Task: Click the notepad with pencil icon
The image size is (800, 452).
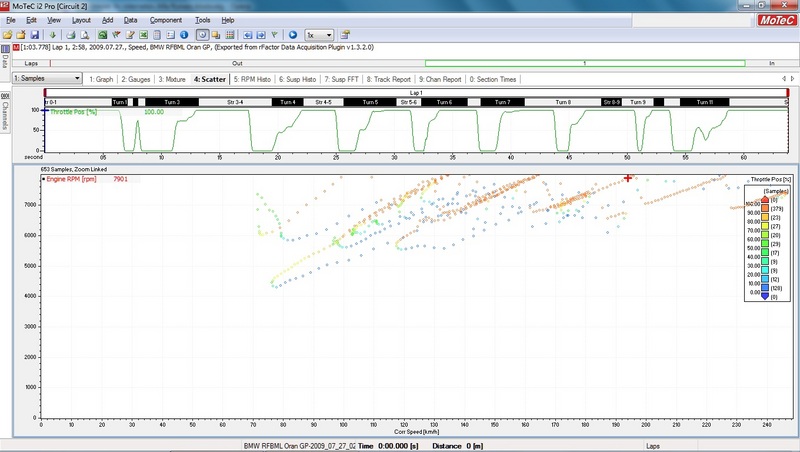Action: 130,35
